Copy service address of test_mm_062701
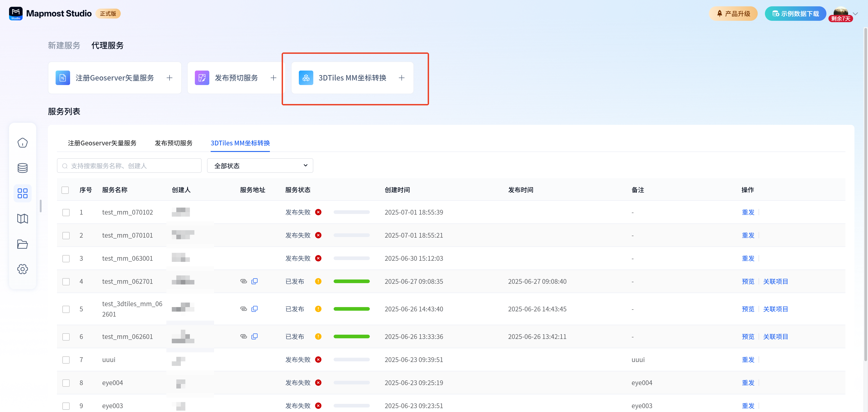Viewport: 868px width, 412px height. (254, 281)
